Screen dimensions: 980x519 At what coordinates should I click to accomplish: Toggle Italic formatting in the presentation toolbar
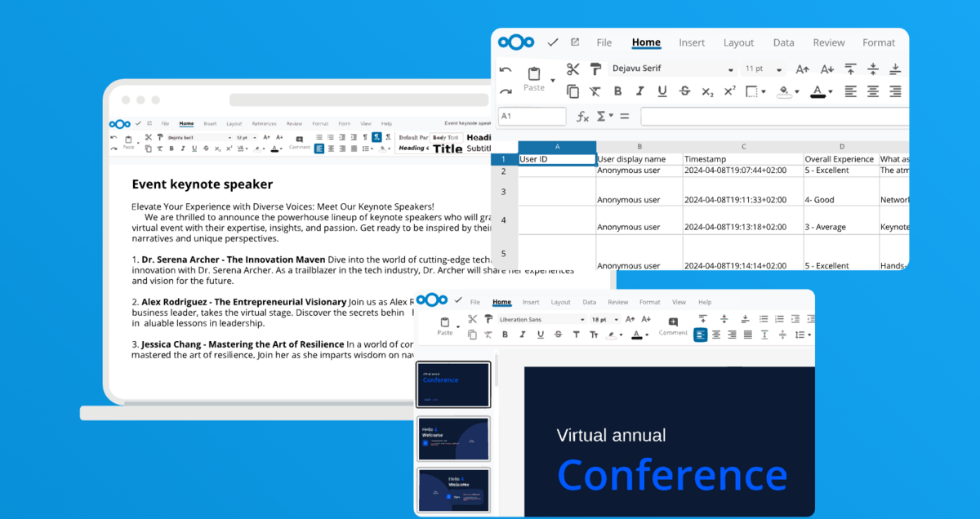(x=522, y=334)
